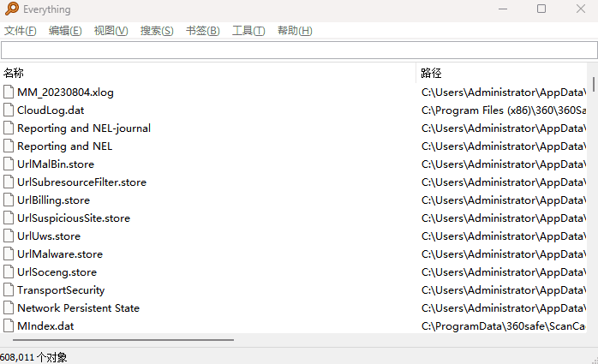Screen dimensions: 598x364
Task: Click the vertical scrollbar thumb
Action: (x=594, y=84)
